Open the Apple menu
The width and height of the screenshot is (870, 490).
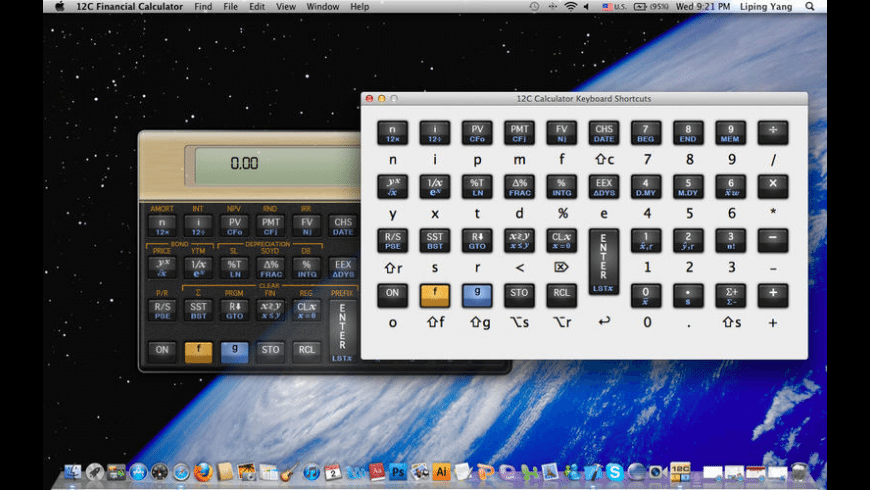(x=60, y=7)
